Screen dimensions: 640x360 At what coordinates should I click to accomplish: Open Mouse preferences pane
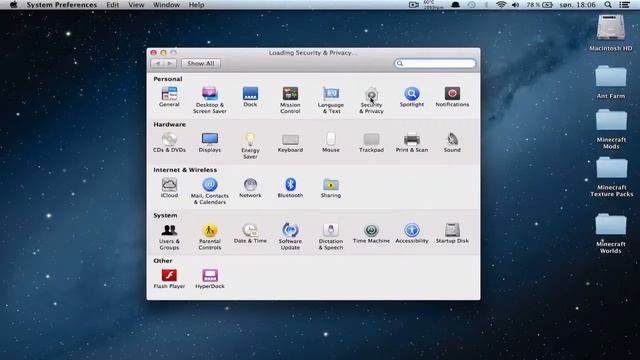(x=331, y=142)
